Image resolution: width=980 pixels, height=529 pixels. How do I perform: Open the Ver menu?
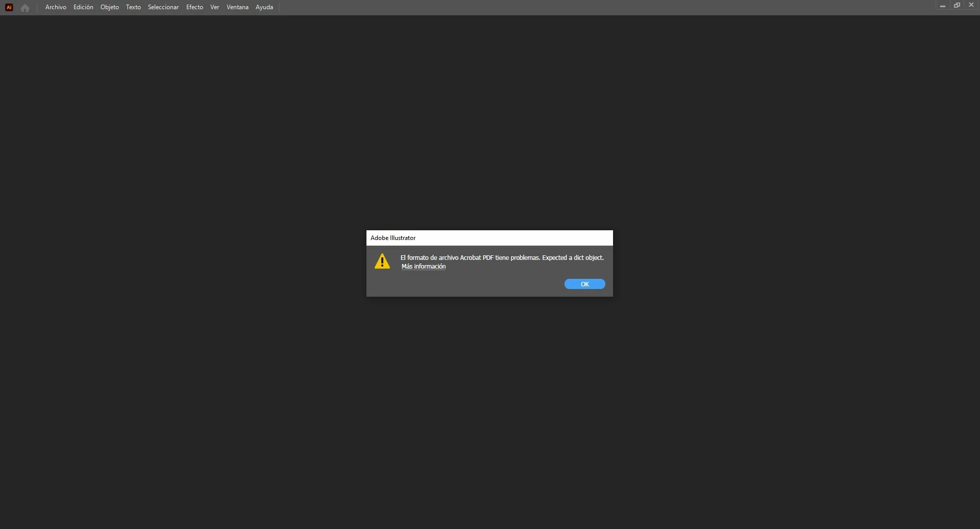pos(215,7)
